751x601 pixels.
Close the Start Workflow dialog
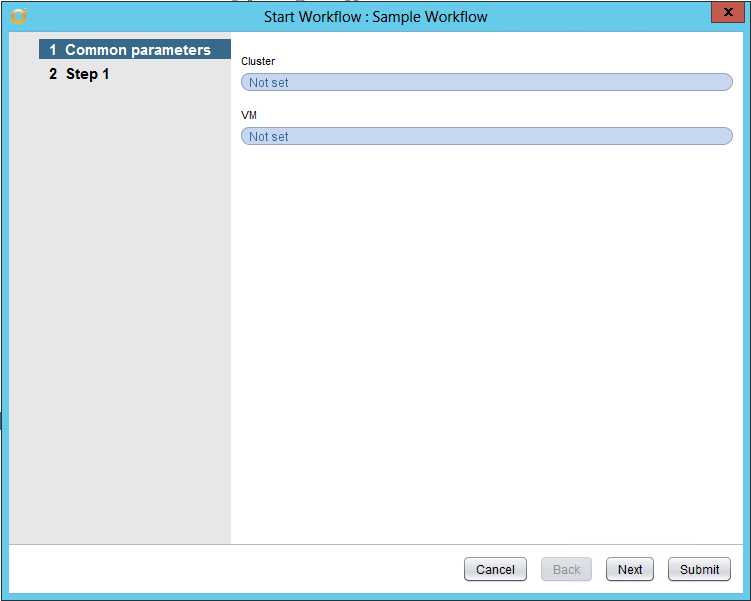coord(725,13)
